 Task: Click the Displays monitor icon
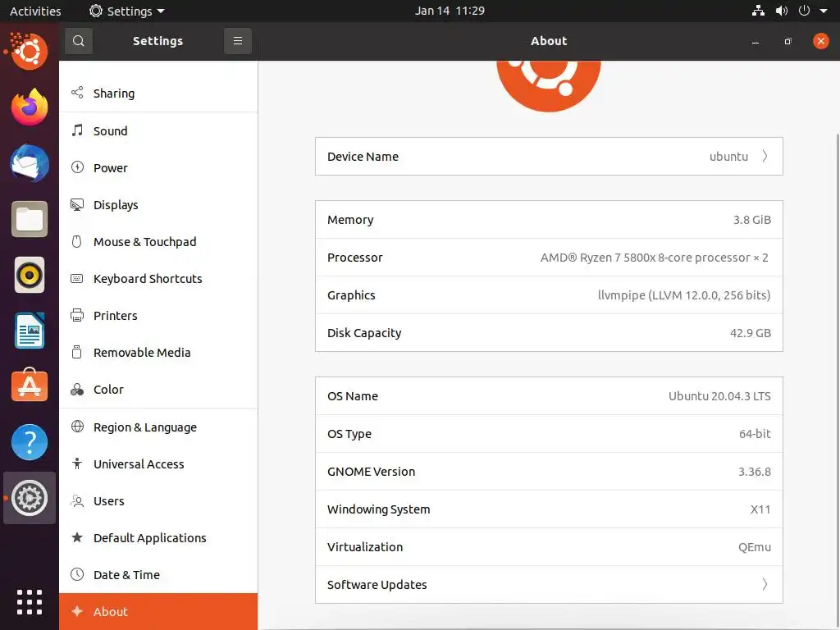coord(77,204)
